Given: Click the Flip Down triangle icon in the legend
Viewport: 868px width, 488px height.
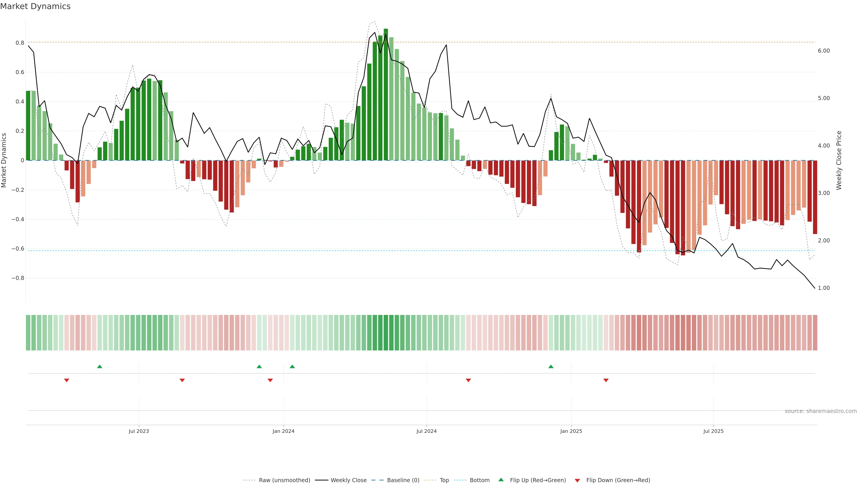Looking at the screenshot, I should click(577, 480).
